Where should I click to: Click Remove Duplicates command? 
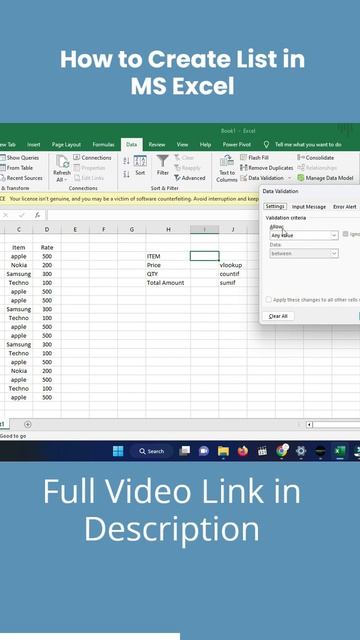click(267, 168)
